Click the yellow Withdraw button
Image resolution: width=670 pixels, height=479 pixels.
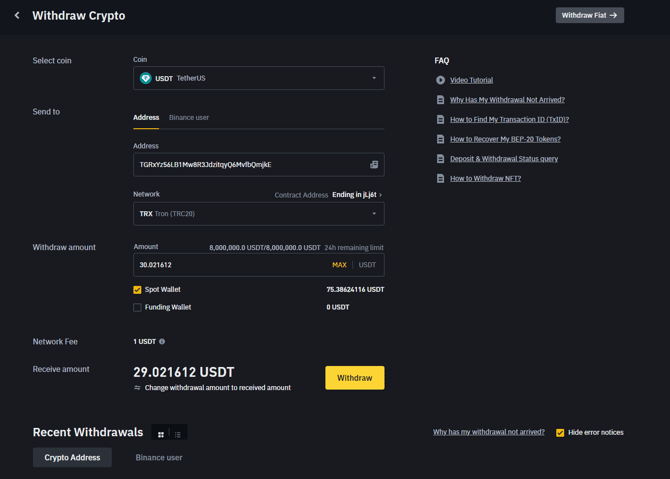pos(355,378)
